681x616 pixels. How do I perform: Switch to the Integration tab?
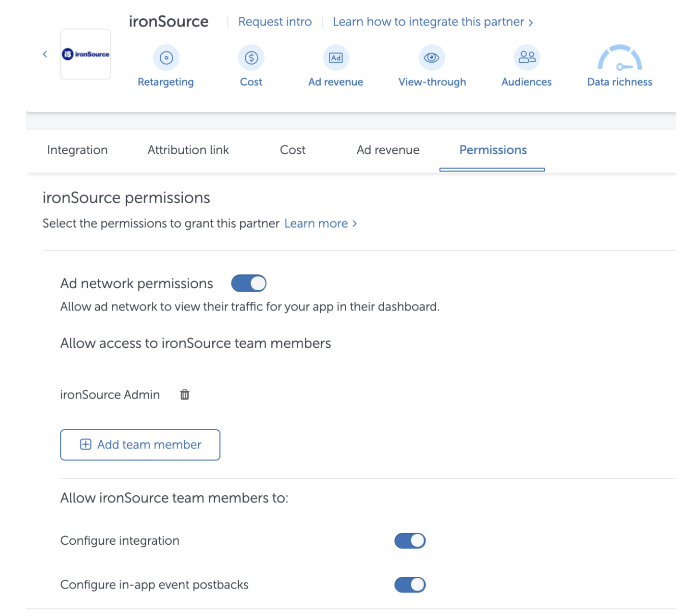tap(77, 150)
